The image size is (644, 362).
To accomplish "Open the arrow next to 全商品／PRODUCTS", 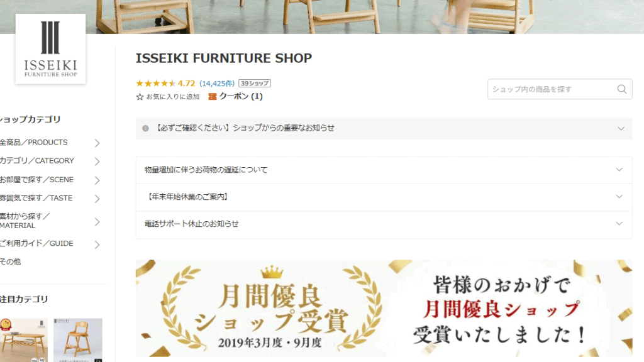I will click(x=97, y=143).
